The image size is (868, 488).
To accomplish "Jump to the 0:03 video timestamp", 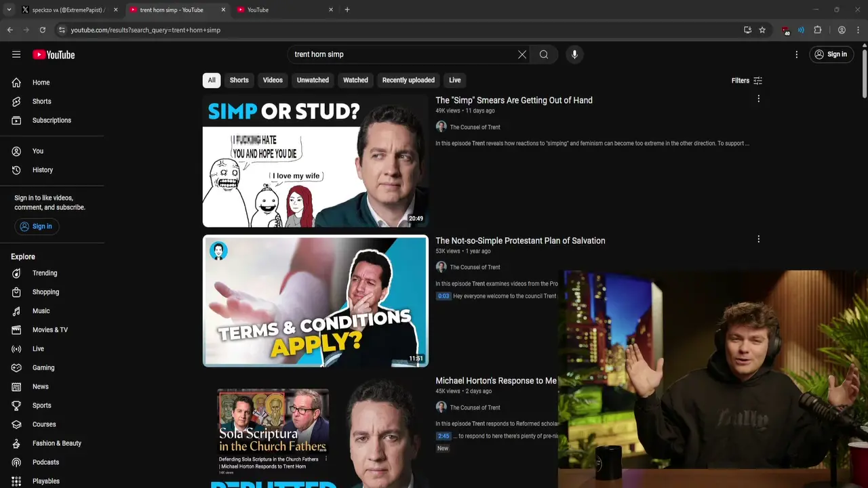I will pos(443,296).
